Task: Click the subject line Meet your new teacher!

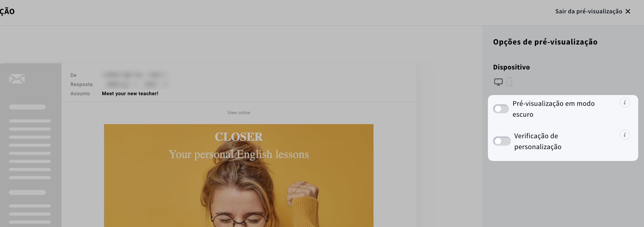Action: [130, 94]
